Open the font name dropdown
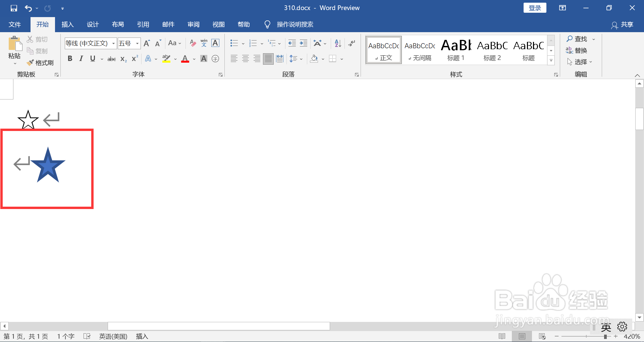Viewport: 644px width, 342px height. 113,44
